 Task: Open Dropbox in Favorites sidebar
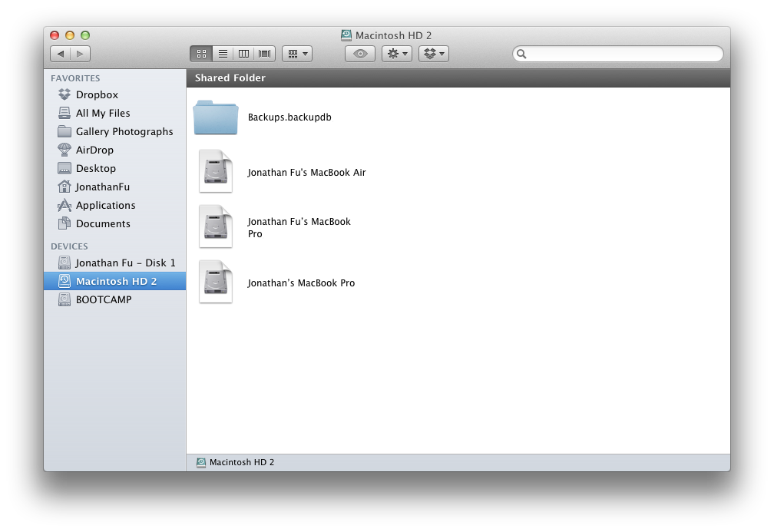coord(114,94)
